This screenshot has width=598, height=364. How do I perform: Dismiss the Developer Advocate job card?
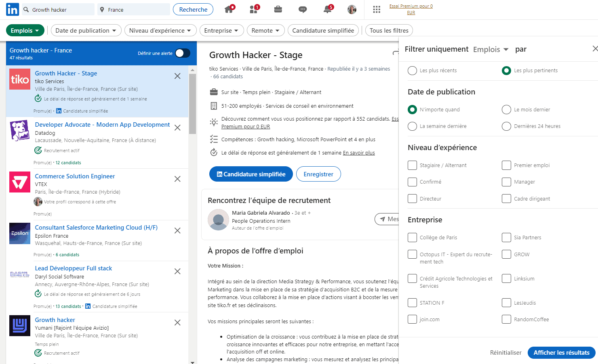(x=177, y=128)
